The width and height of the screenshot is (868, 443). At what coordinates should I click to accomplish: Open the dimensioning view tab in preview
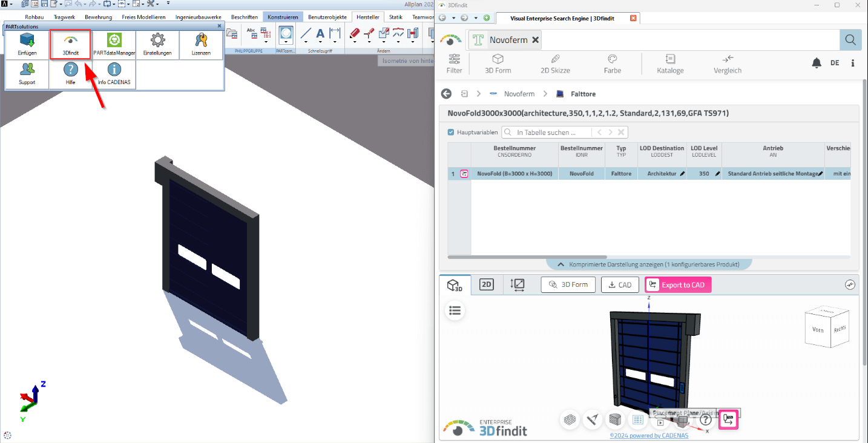pyautogui.click(x=518, y=284)
